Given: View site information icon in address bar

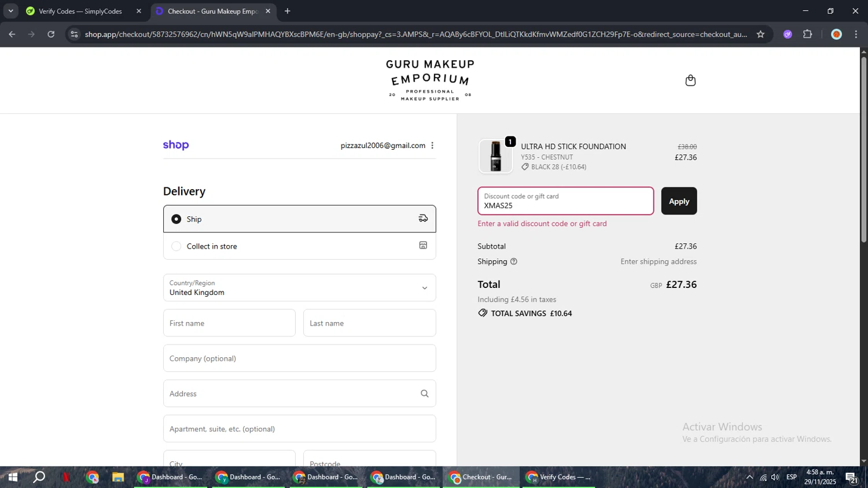Looking at the screenshot, I should point(74,34).
